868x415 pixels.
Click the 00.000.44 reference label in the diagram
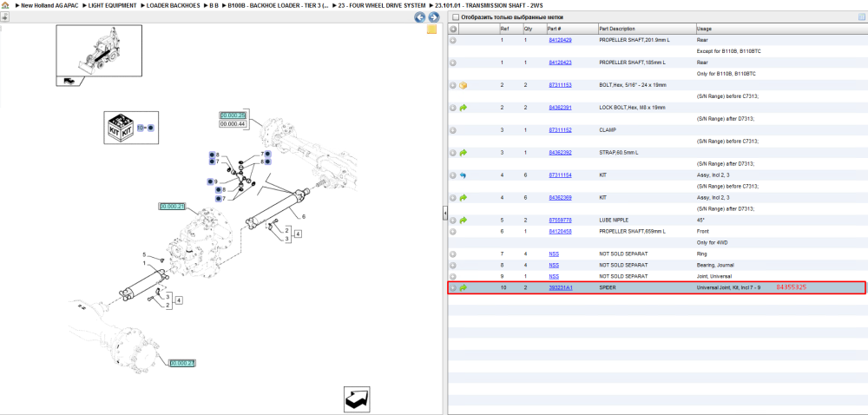[x=233, y=124]
